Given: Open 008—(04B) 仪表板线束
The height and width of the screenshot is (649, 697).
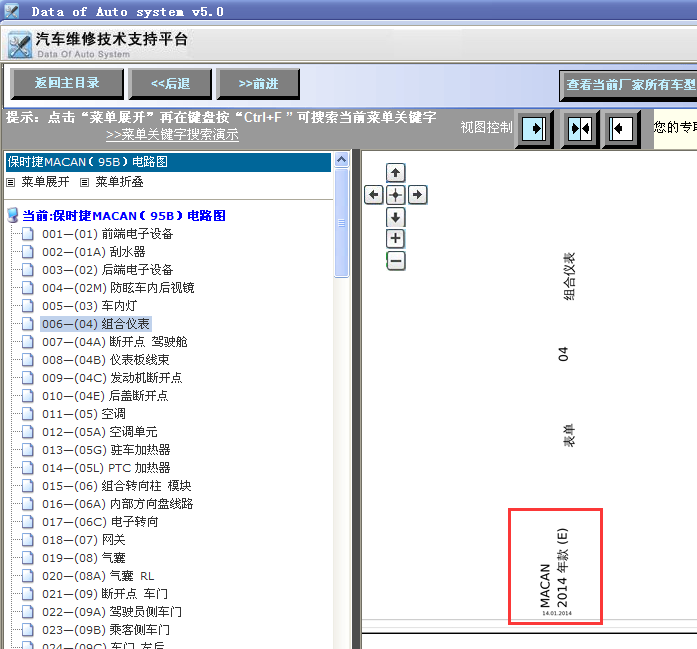Looking at the screenshot, I should coord(106,360).
